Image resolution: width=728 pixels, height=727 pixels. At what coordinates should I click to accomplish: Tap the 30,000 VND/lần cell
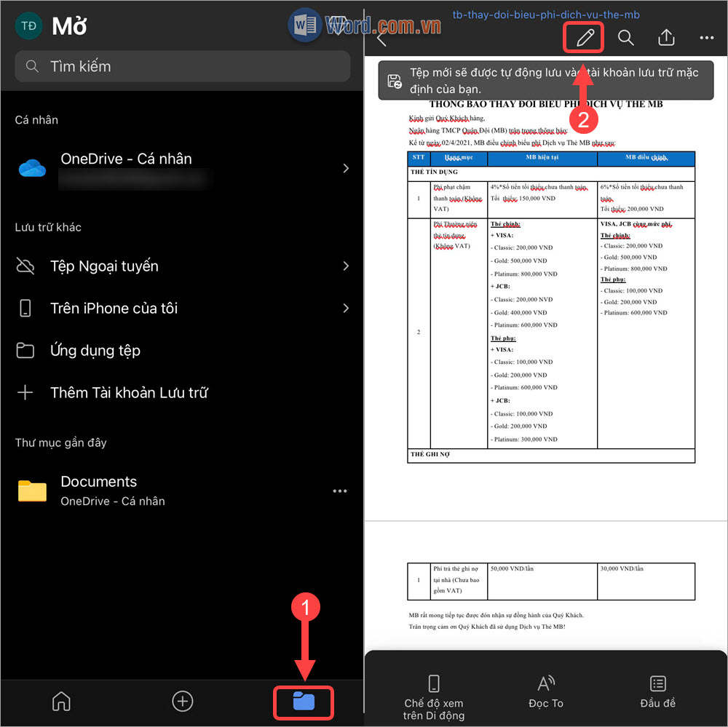point(646,581)
